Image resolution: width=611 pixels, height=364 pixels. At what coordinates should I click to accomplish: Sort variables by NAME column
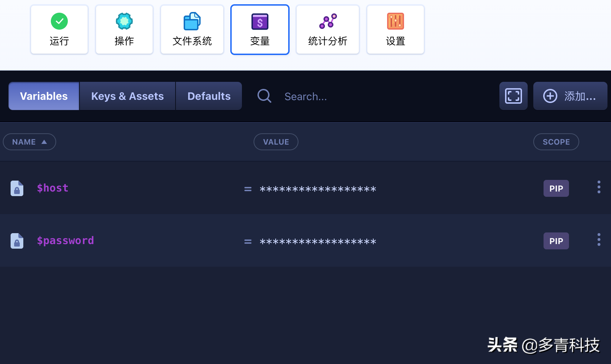(x=29, y=142)
